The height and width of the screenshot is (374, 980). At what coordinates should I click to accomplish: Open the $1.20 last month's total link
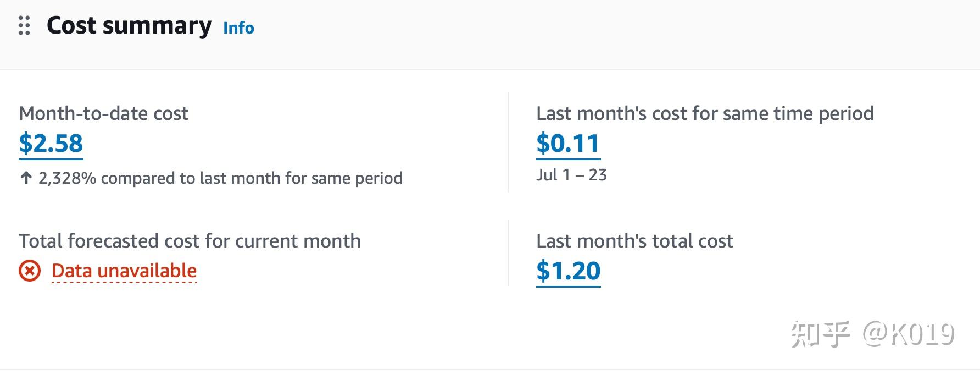568,271
